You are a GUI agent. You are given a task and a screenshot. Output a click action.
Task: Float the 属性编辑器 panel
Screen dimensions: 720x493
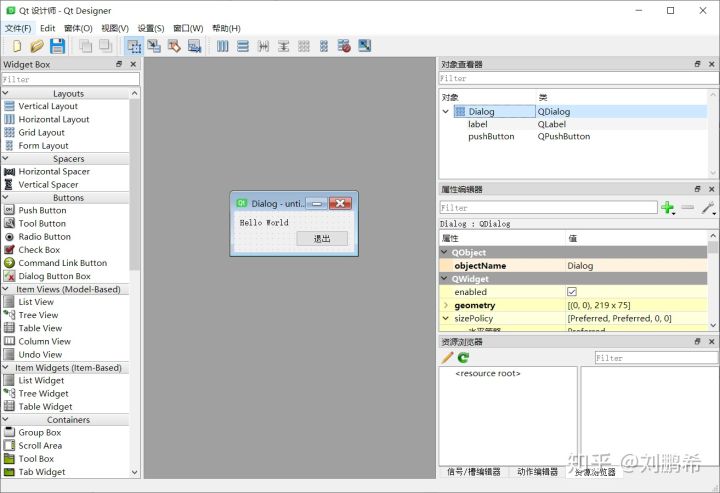point(698,189)
